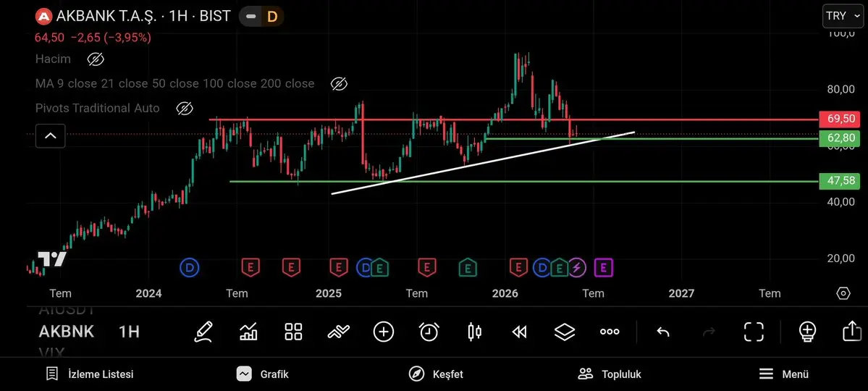The width and height of the screenshot is (868, 391).
Task: Tap the minus badge beside the D badge
Action: pyautogui.click(x=250, y=17)
